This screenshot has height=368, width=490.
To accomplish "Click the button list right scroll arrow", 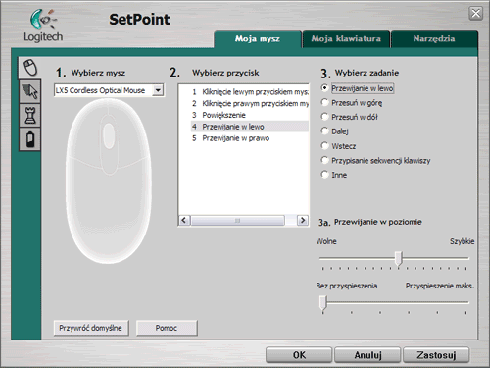I will (x=303, y=221).
